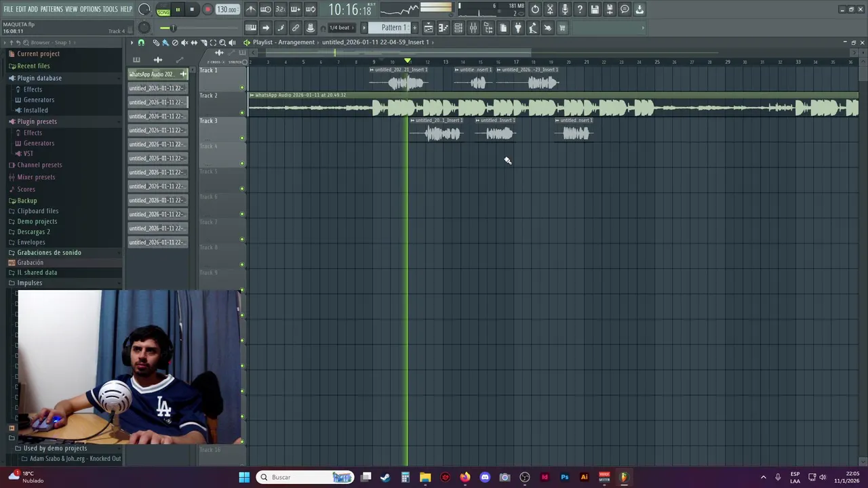Open the PATTERNS menu
The image size is (868, 488).
pyautogui.click(x=52, y=9)
